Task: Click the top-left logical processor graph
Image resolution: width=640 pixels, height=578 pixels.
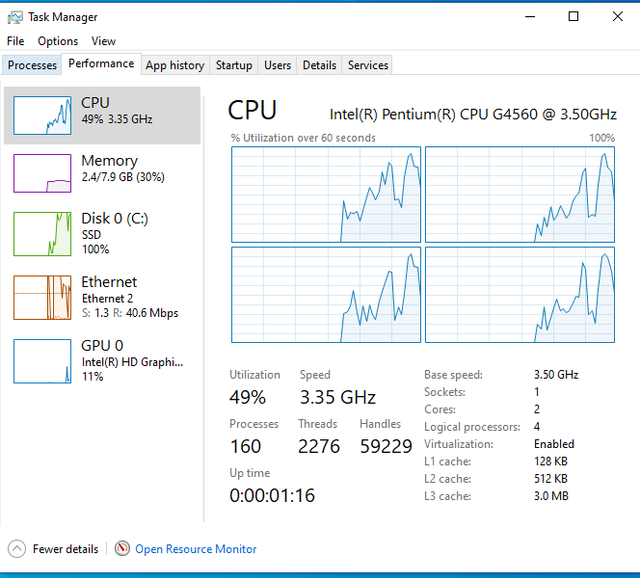Action: click(326, 194)
